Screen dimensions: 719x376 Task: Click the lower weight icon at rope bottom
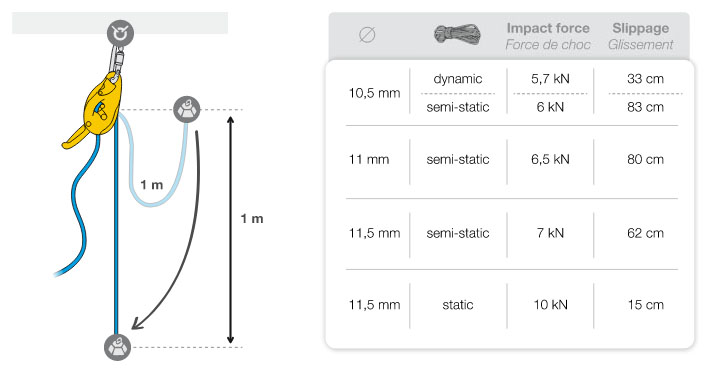coord(117,347)
